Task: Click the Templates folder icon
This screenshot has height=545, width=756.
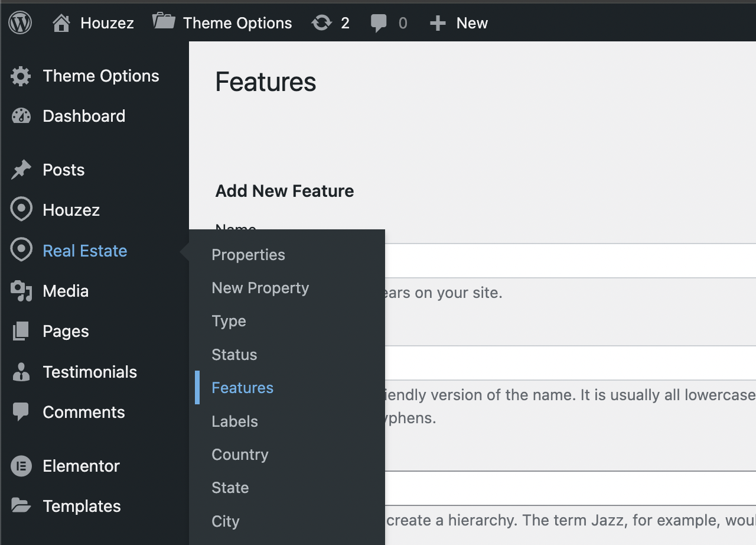Action: click(x=21, y=506)
